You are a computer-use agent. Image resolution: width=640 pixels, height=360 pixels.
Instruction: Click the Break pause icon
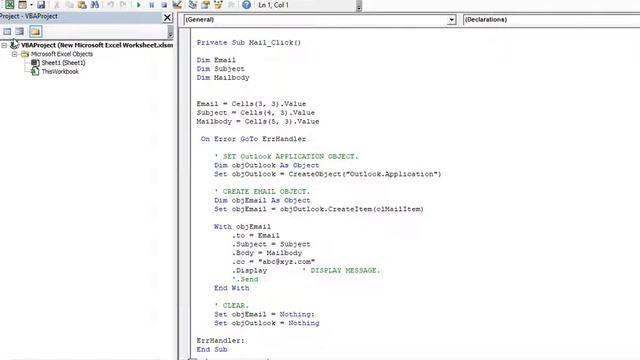click(151, 5)
